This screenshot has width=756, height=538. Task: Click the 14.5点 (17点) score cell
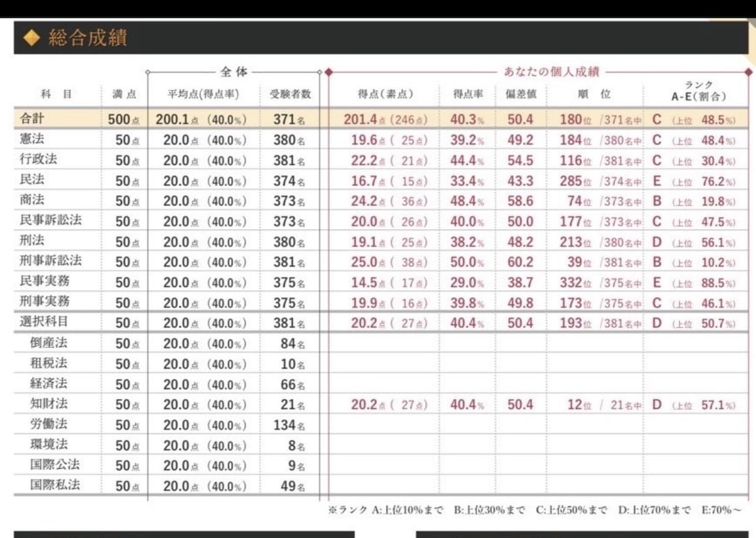389,283
